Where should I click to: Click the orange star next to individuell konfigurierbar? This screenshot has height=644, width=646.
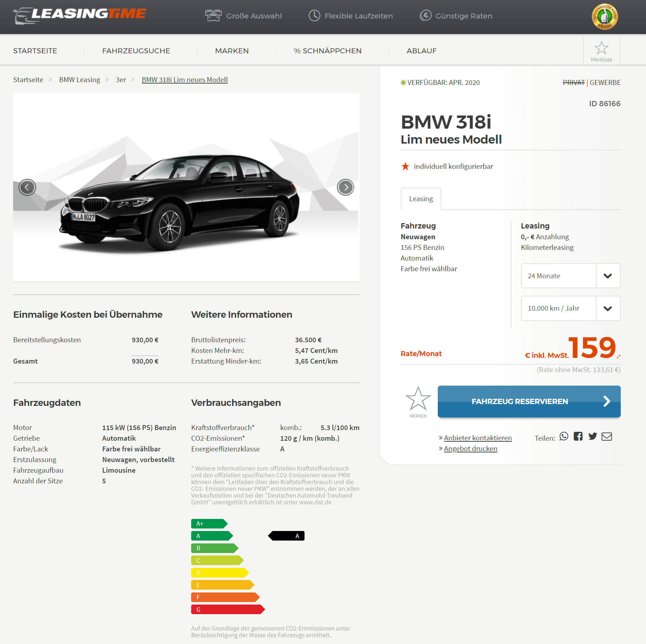pyautogui.click(x=405, y=166)
